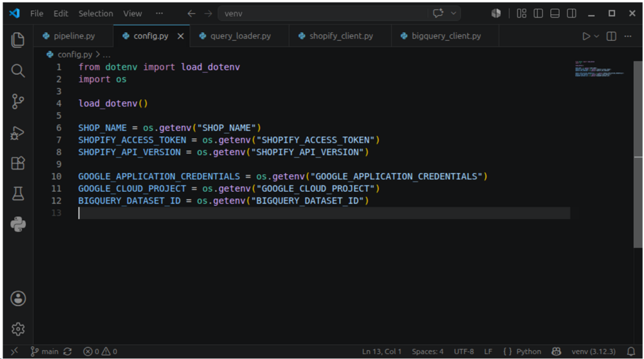The height and width of the screenshot is (359, 644).
Task: Change the LF end of line sequence
Action: (x=488, y=351)
